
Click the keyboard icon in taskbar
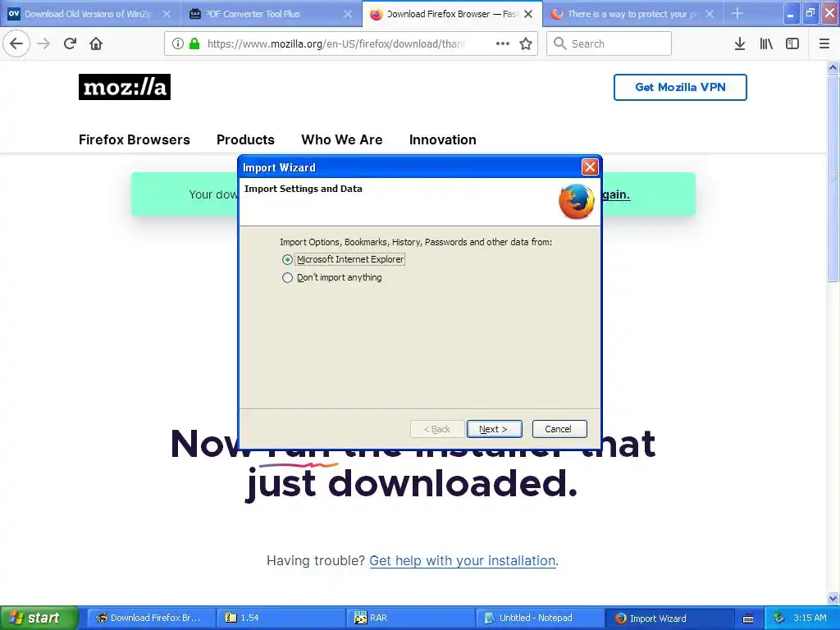pos(748,619)
